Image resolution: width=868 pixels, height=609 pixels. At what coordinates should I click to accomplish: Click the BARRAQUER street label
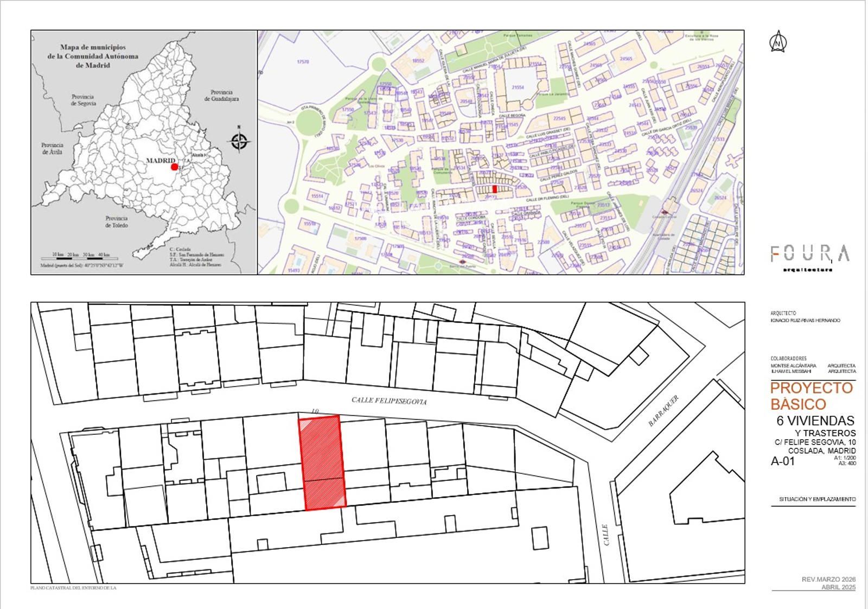[663, 411]
